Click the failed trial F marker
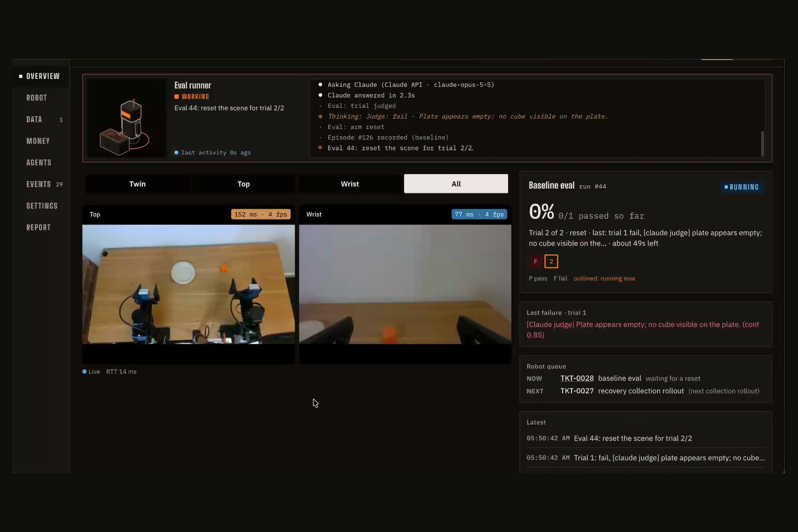Screen dimensions: 798x532 tap(535, 262)
